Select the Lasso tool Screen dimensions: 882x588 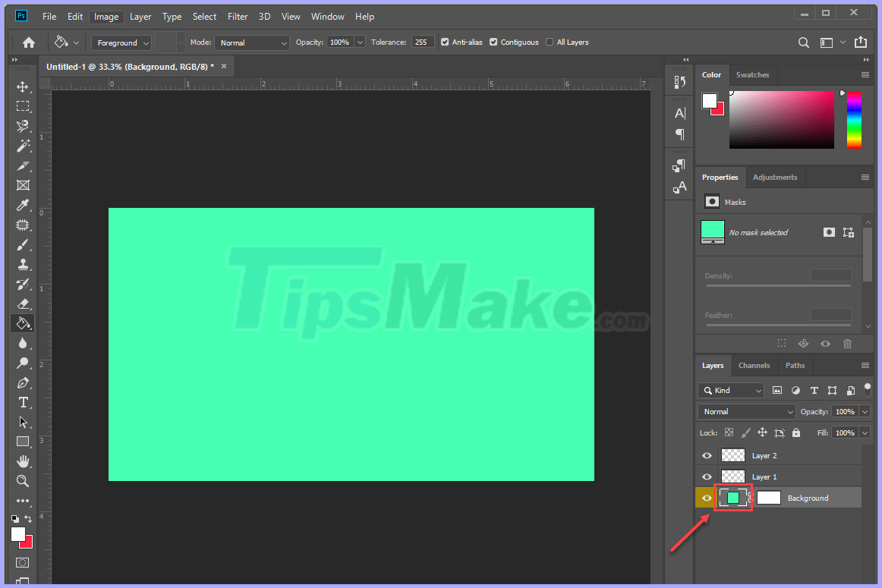click(x=23, y=126)
